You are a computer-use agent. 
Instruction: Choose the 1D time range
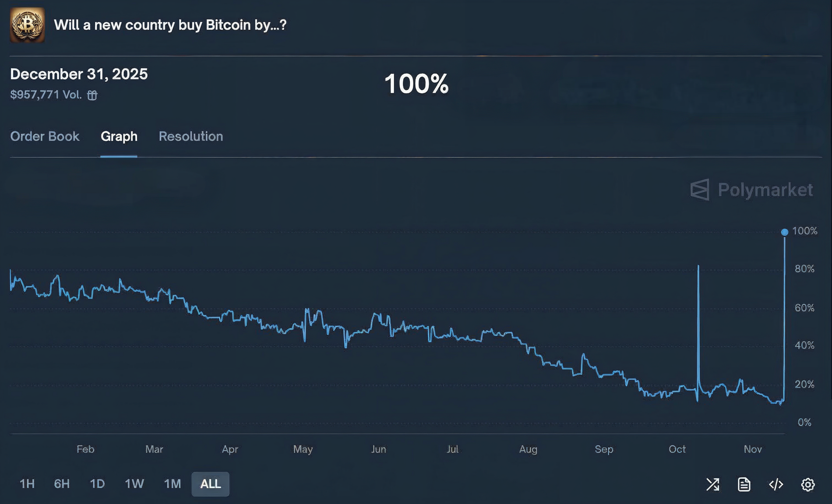tap(97, 484)
